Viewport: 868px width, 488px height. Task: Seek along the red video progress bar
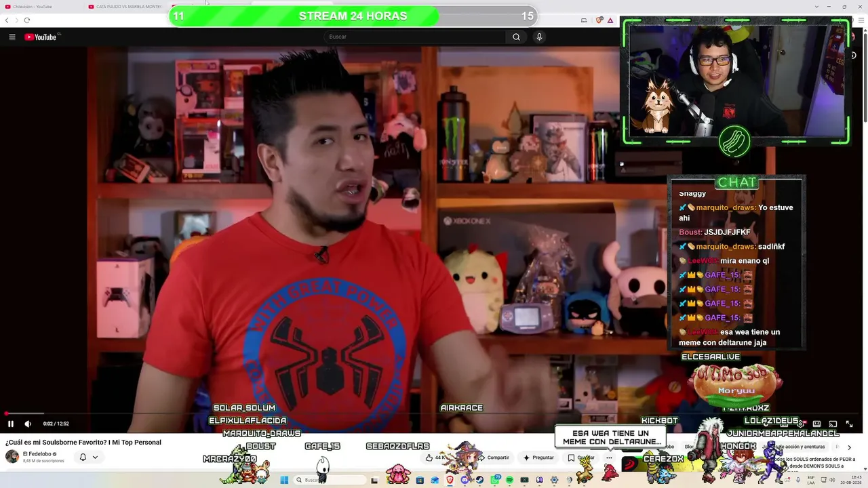point(434,413)
